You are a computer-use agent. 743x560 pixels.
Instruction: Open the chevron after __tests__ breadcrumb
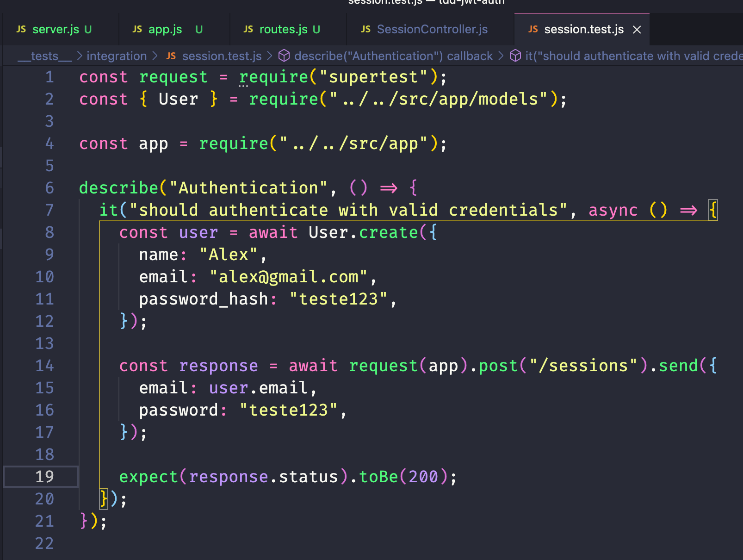80,56
